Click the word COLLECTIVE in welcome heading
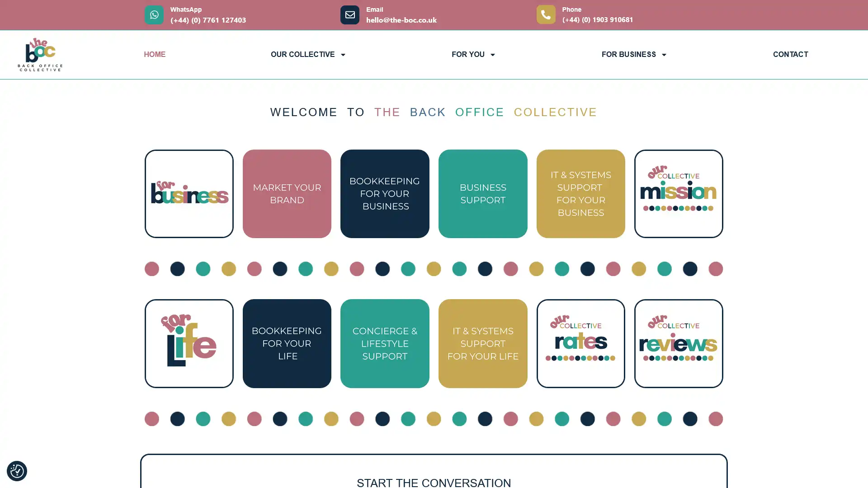Viewport: 868px width, 488px height. tap(555, 112)
